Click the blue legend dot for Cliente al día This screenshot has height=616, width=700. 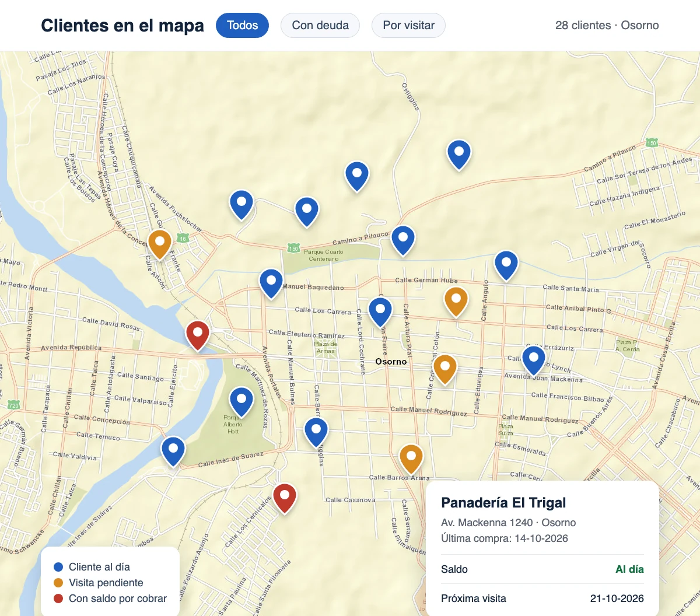(x=58, y=567)
